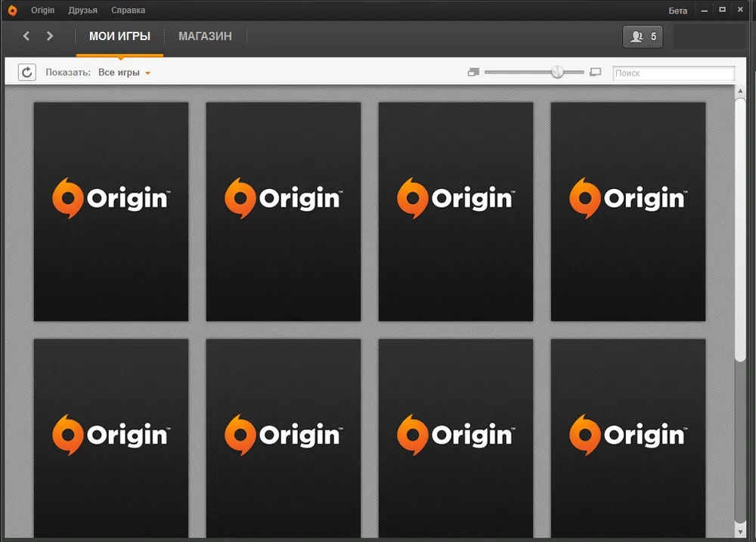Click the vertical scrollbar of game library
Image resolution: width=756 pixels, height=542 pixels.
[740, 227]
